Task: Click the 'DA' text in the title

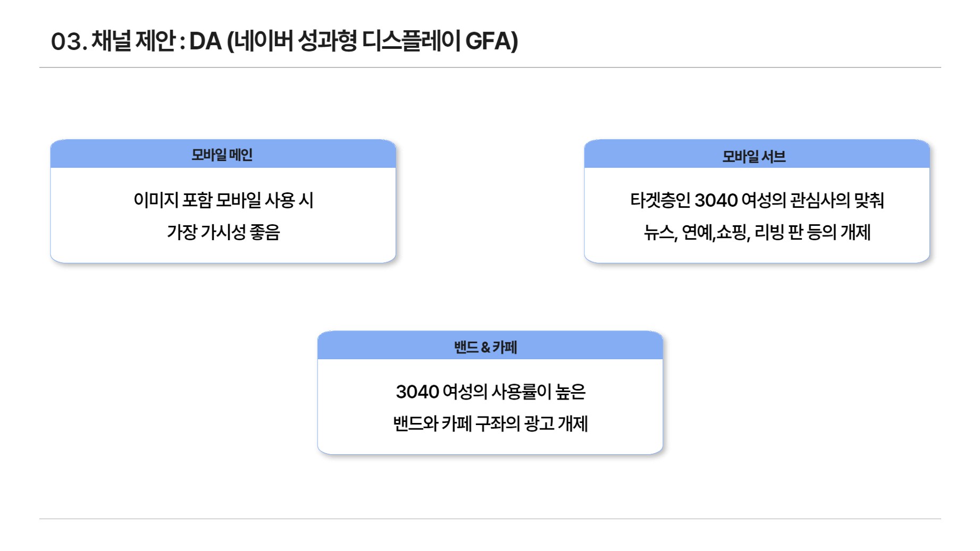Action: [205, 41]
